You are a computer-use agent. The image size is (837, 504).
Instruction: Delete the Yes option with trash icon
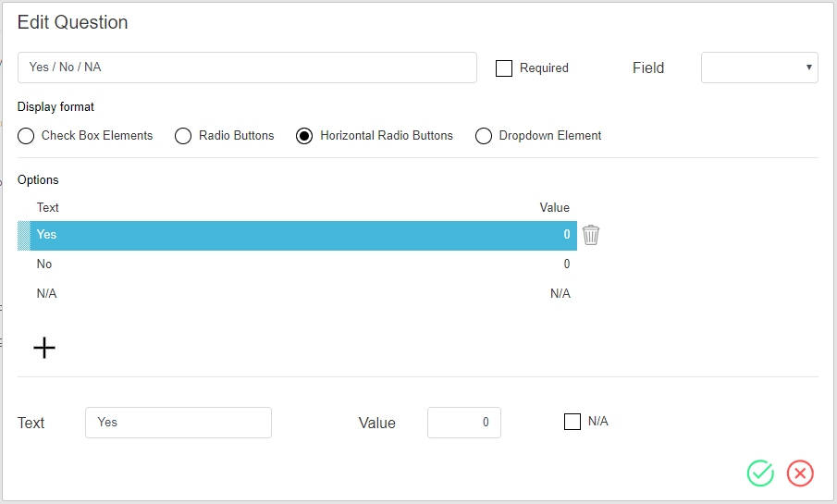click(590, 235)
